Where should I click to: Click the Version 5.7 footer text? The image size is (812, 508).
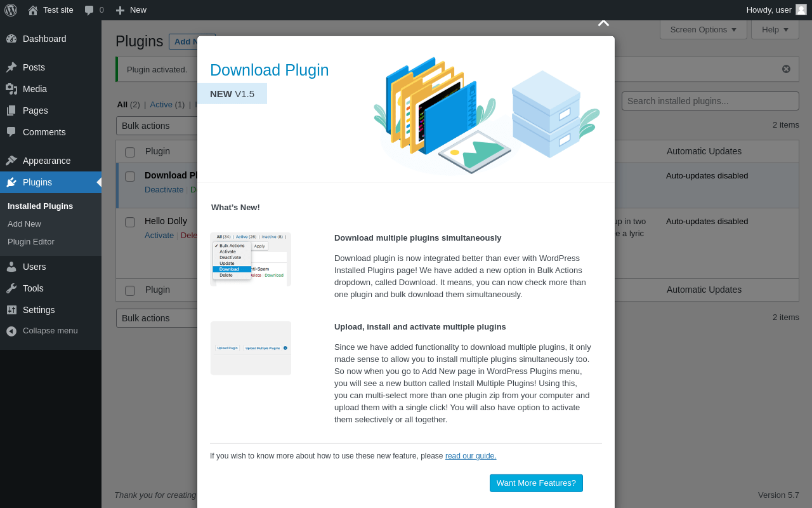tap(778, 495)
